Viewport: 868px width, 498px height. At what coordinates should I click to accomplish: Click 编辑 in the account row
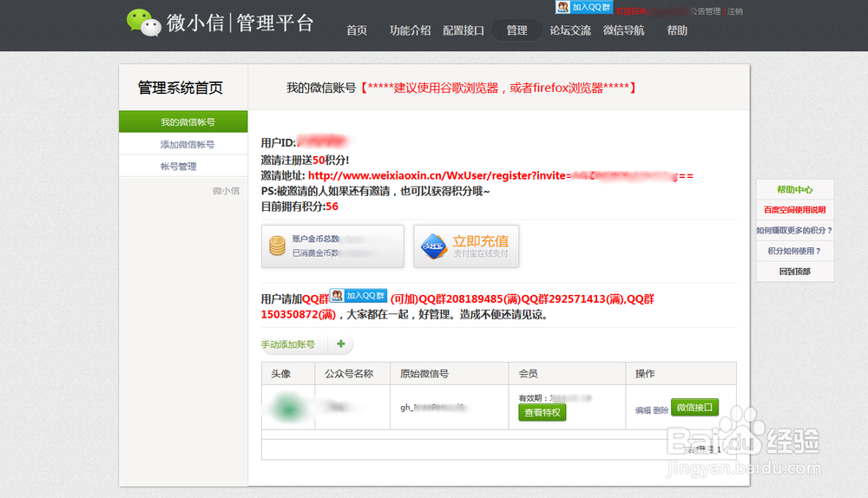tap(642, 410)
